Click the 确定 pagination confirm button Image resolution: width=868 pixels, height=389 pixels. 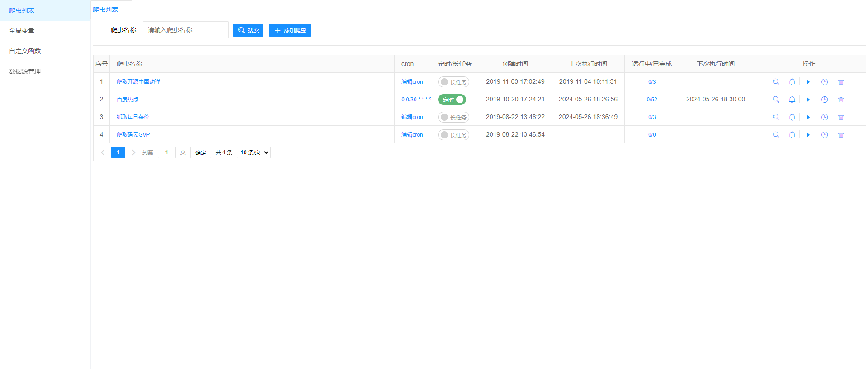click(201, 152)
